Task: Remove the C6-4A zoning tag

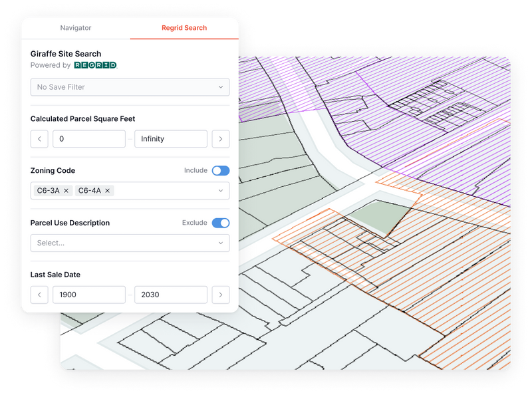Action: click(107, 191)
